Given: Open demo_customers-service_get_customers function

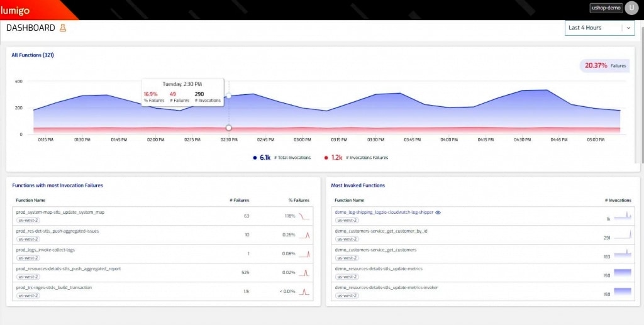Looking at the screenshot, I should 375,250.
